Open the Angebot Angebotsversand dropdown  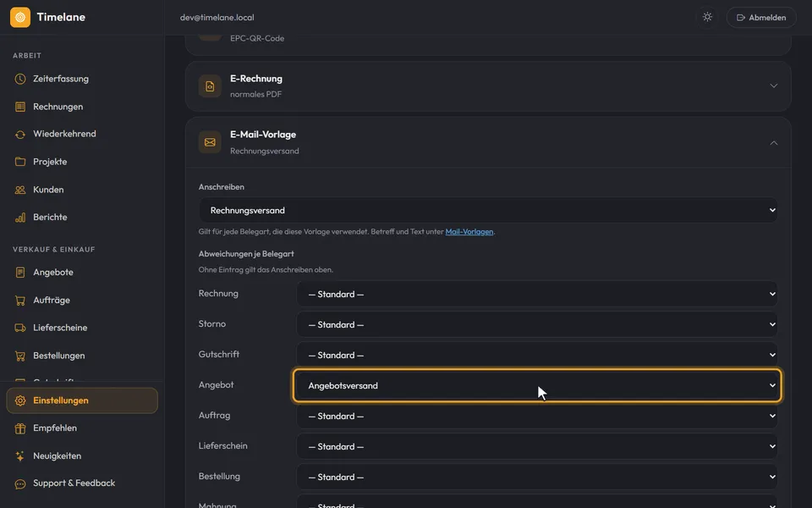537,386
